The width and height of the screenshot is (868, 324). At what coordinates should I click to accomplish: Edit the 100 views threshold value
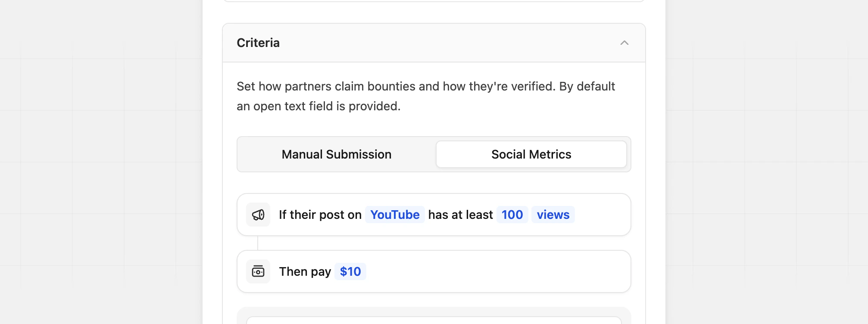pyautogui.click(x=512, y=215)
